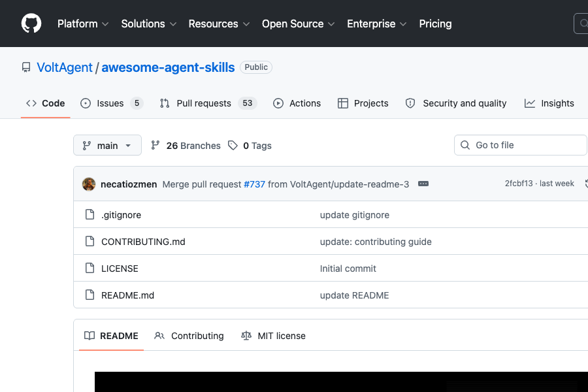The height and width of the screenshot is (392, 588).
Task: Open the Issues tab
Action: tap(112, 103)
